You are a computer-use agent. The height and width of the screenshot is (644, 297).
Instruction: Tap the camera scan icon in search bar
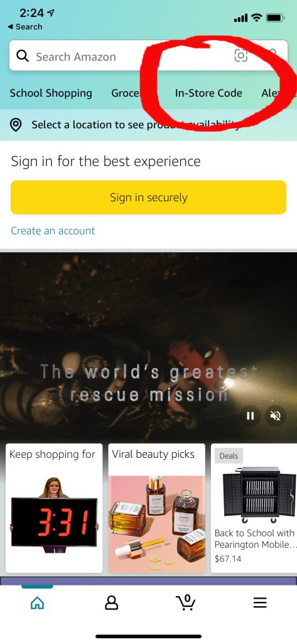[240, 55]
